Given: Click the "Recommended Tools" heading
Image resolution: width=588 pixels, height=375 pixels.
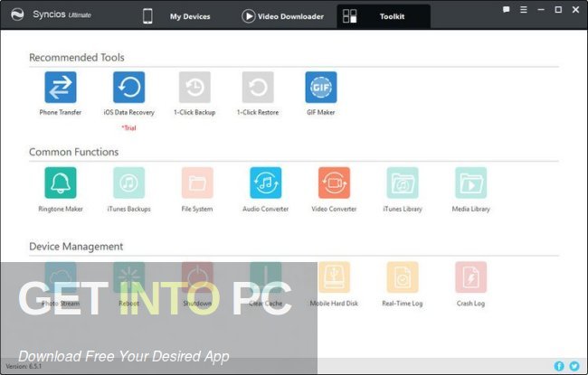Looking at the screenshot, I should (x=77, y=57).
